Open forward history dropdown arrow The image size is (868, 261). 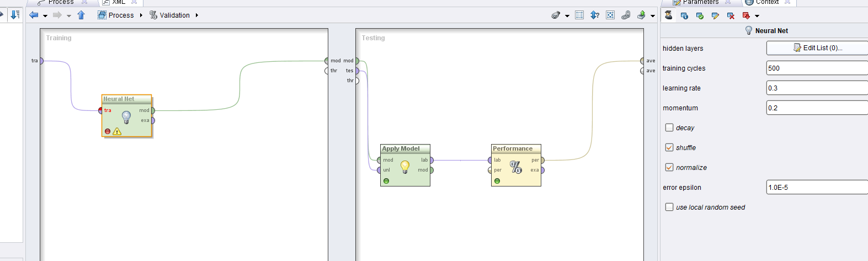[x=69, y=16]
